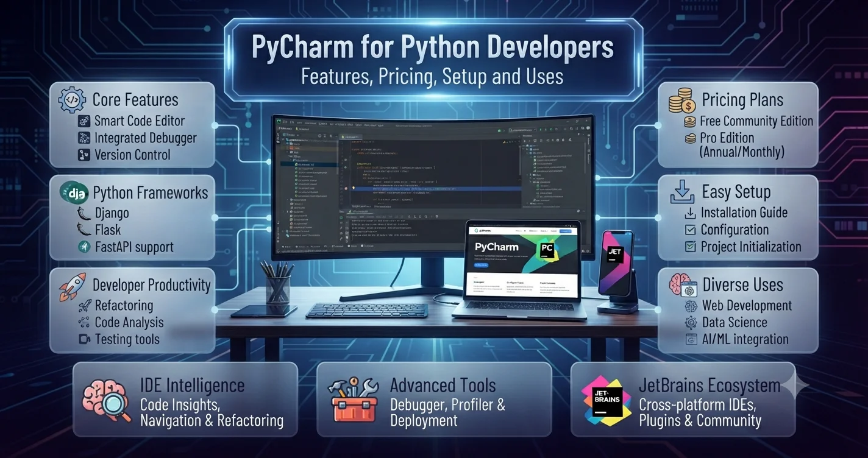Click the coin icon beside Pro Edition
The width and height of the screenshot is (868, 458).
click(x=690, y=138)
